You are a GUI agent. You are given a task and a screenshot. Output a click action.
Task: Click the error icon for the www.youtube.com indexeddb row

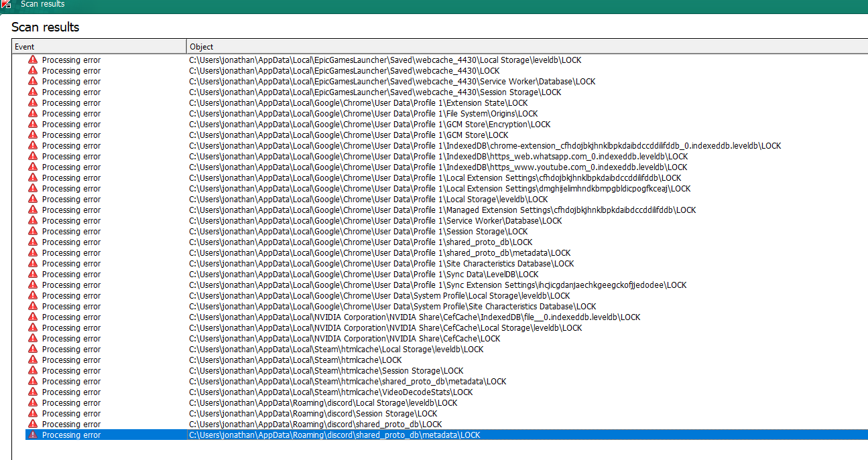[33, 167]
